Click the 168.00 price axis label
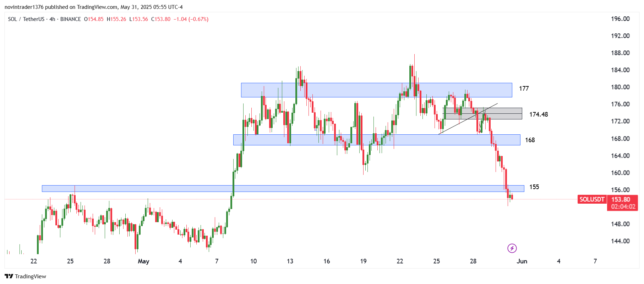This screenshot has width=644, height=284. (x=620, y=139)
